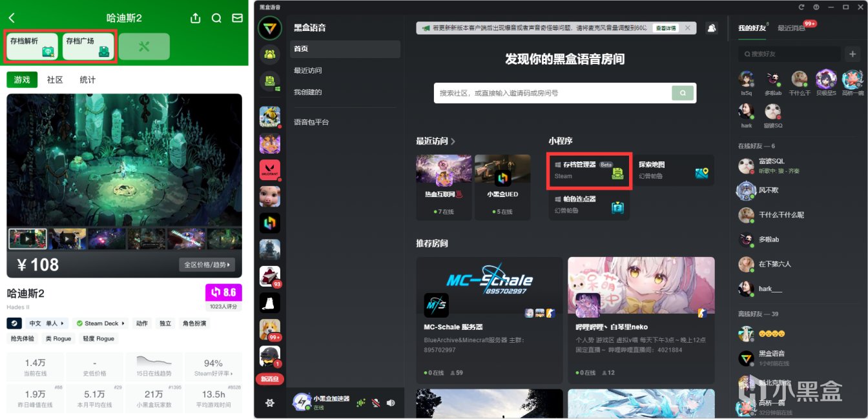Image resolution: width=868 pixels, height=419 pixels.
Task: Open the 哔哩哔哩・白琴里neko room card
Action: (x=641, y=320)
